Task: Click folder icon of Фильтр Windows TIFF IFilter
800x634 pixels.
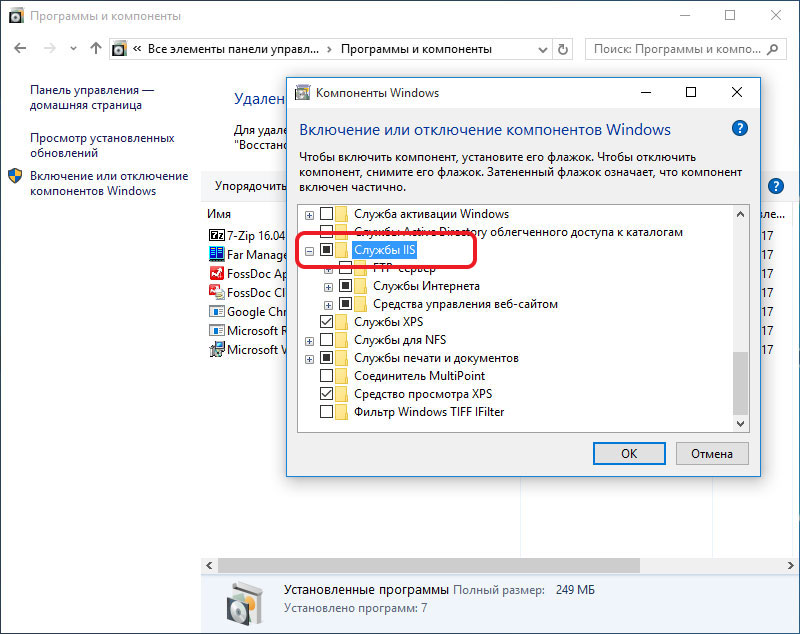Action: [x=342, y=411]
